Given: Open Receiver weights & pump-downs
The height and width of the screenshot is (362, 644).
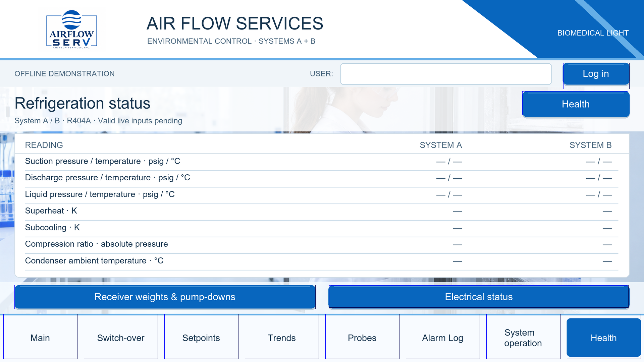Looking at the screenshot, I should tap(165, 297).
